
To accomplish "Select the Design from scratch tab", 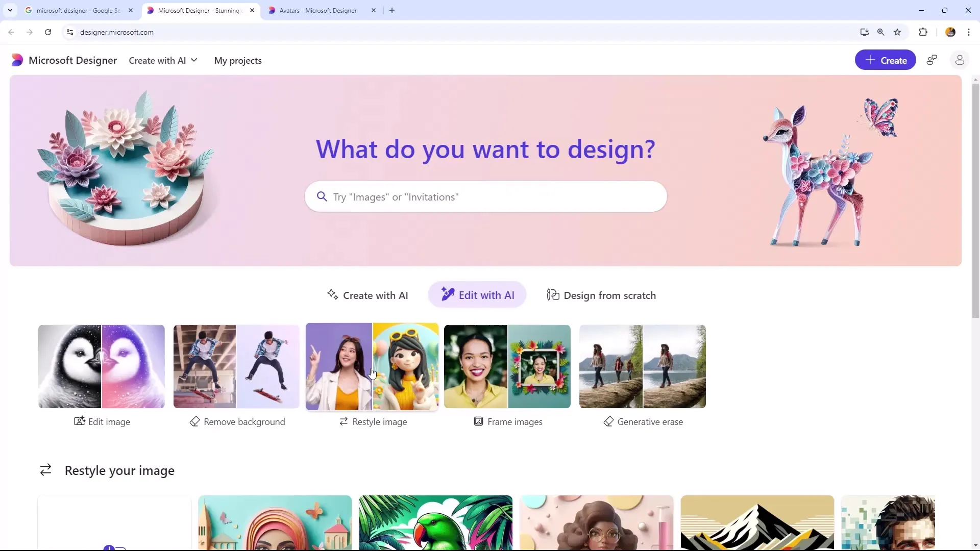I will pyautogui.click(x=602, y=295).
